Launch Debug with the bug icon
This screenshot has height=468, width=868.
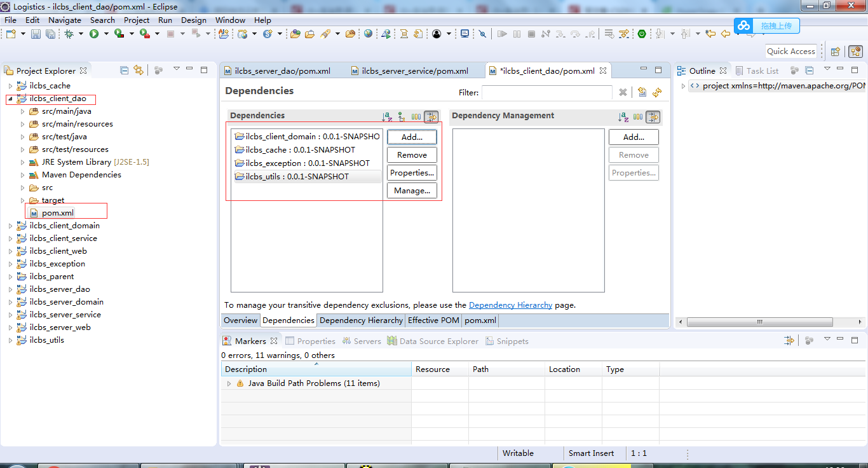[x=69, y=34]
